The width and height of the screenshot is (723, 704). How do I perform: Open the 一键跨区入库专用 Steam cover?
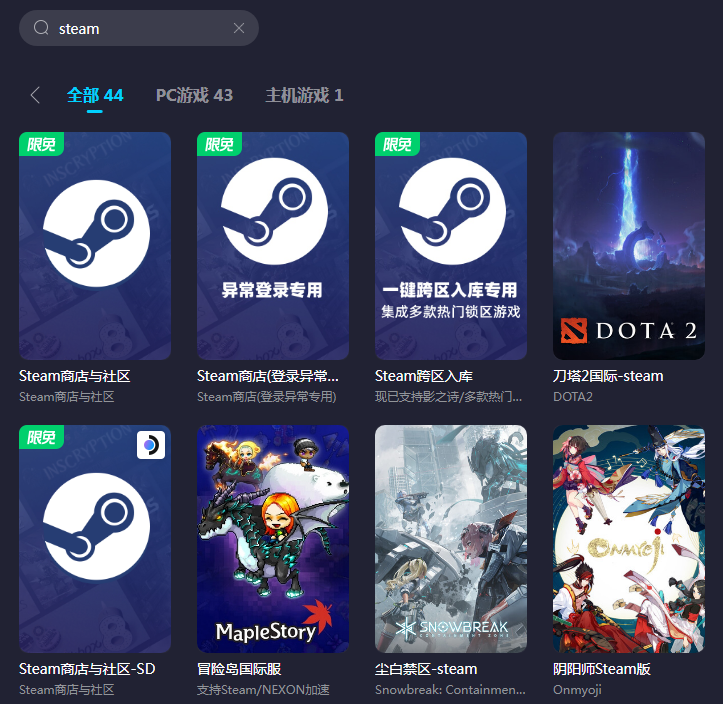pyautogui.click(x=451, y=246)
